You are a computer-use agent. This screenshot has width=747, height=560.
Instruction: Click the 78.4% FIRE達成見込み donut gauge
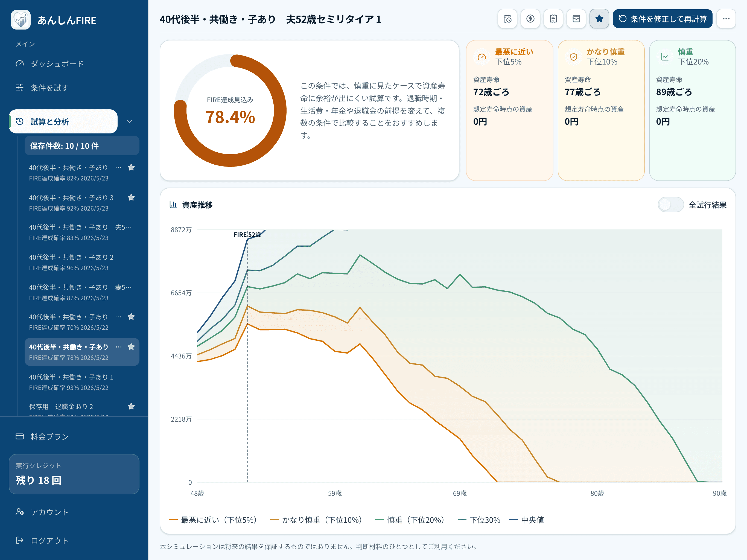pyautogui.click(x=230, y=110)
